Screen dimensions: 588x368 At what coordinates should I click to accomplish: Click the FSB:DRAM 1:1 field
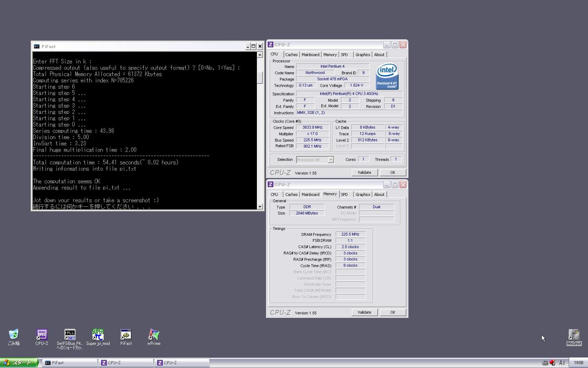[350, 240]
